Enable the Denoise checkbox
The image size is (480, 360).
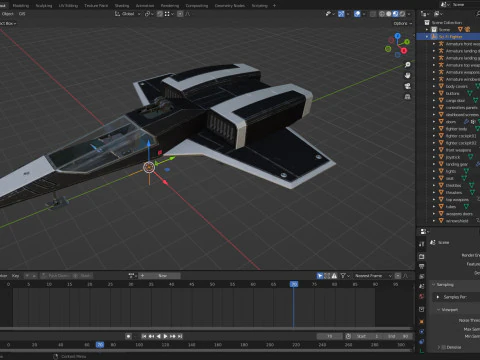pos(444,347)
